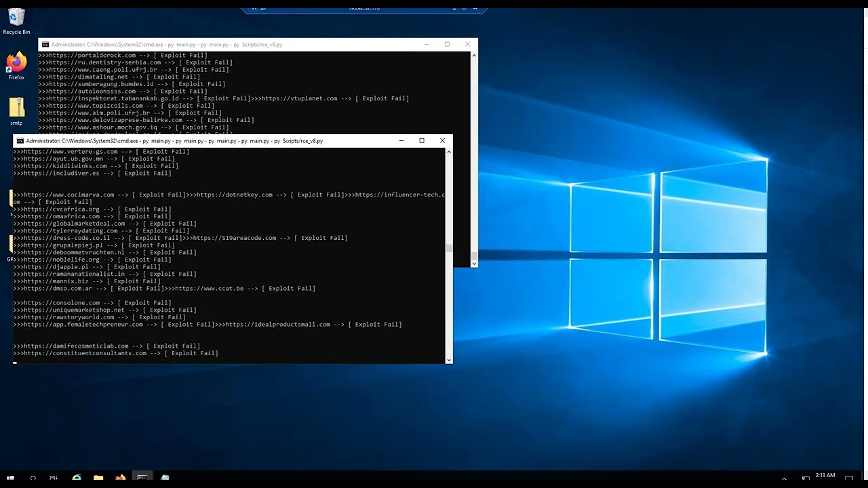Click the vtuplanet.com entry in back window
The width and height of the screenshot is (868, 488).
pos(330,98)
